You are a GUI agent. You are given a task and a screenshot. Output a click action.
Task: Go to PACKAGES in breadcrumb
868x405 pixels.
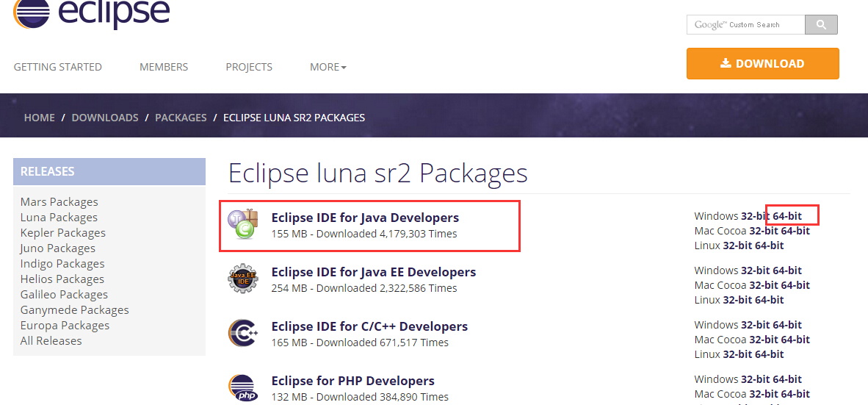click(x=181, y=118)
